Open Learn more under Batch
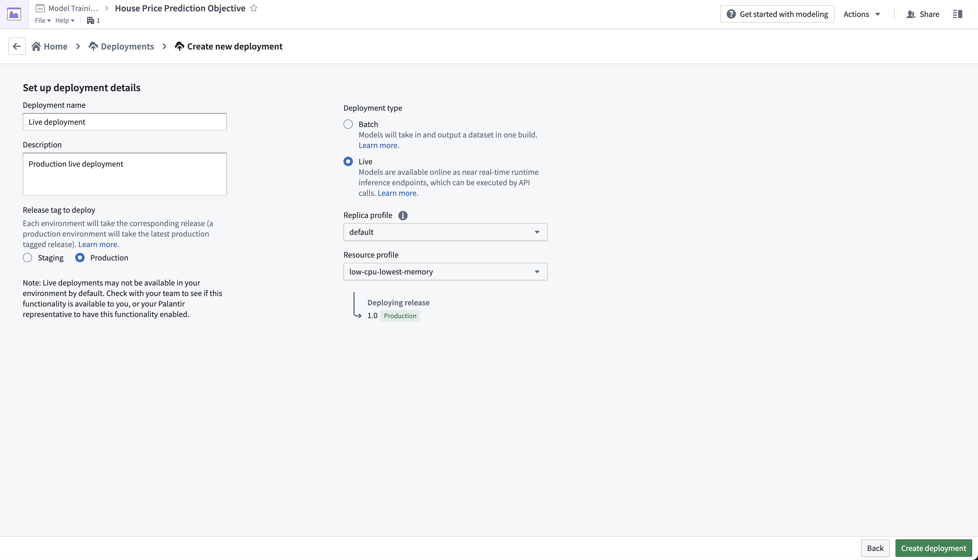Screen dimensions: 978x560 [378, 145]
